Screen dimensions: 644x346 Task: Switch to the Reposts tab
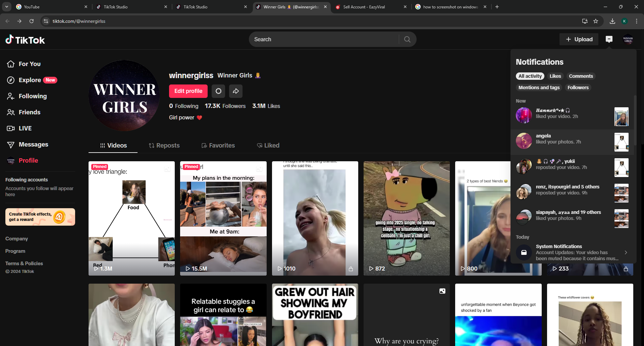coord(164,146)
